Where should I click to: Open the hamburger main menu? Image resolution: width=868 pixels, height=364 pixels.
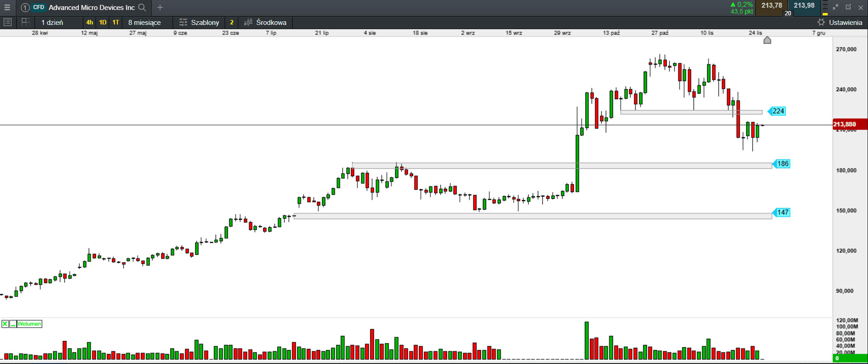[7, 8]
